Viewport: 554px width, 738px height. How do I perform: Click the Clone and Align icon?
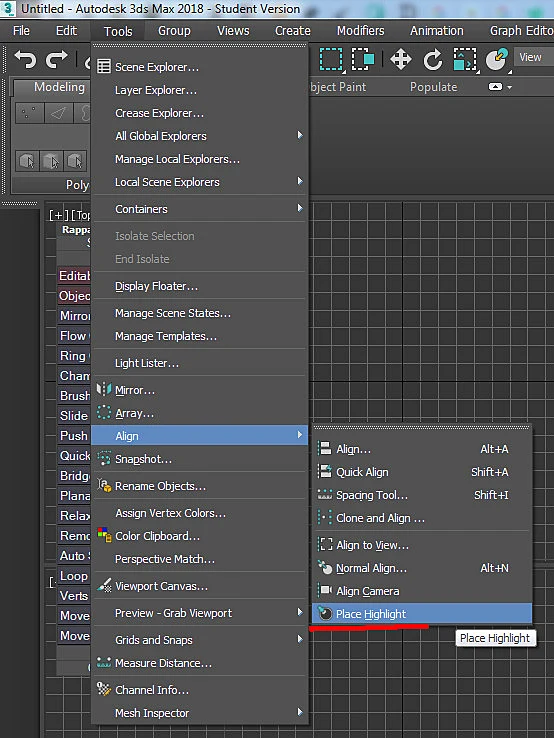pos(324,517)
